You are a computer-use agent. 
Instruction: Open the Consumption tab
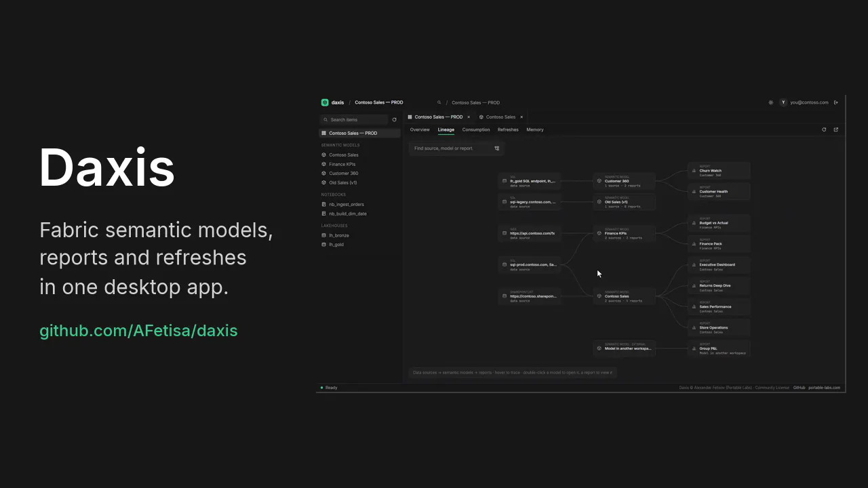476,129
